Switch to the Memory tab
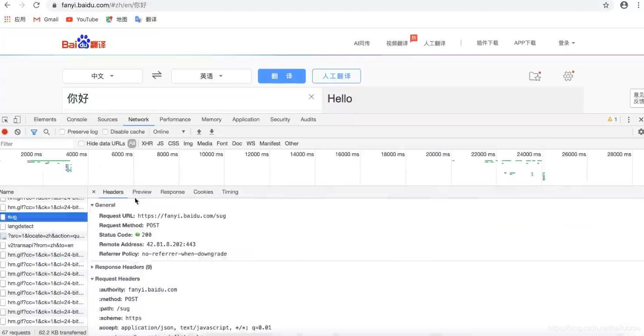 (x=211, y=119)
